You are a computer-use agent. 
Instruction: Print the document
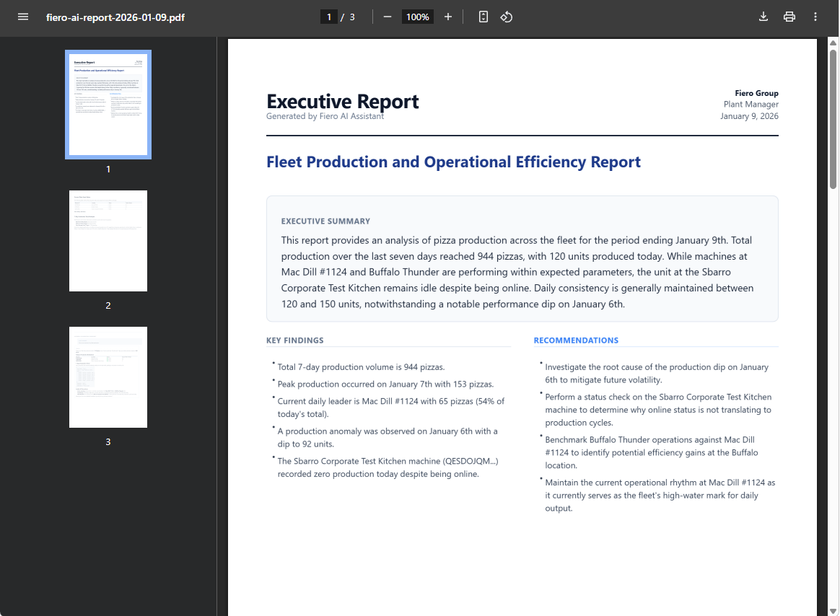pyautogui.click(x=789, y=17)
